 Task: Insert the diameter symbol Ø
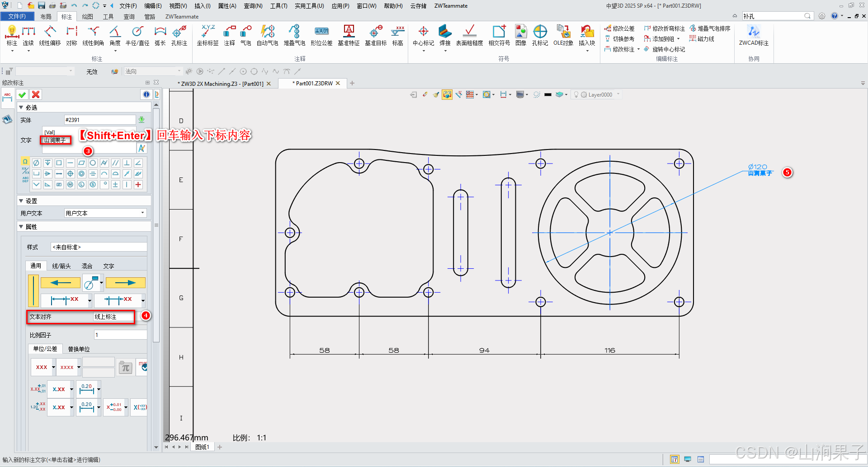point(36,163)
